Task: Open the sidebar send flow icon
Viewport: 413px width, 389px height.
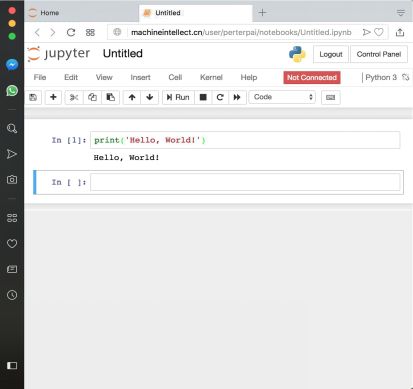Action: 12,154
